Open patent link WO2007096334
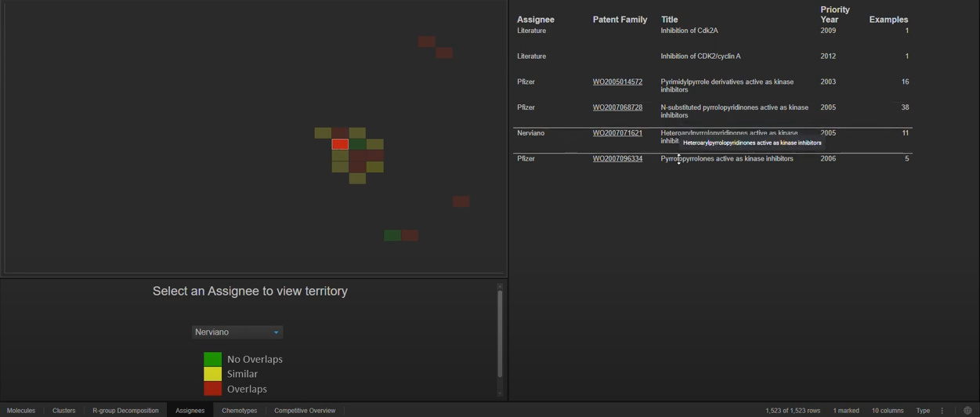Image resolution: width=980 pixels, height=417 pixels. click(617, 158)
